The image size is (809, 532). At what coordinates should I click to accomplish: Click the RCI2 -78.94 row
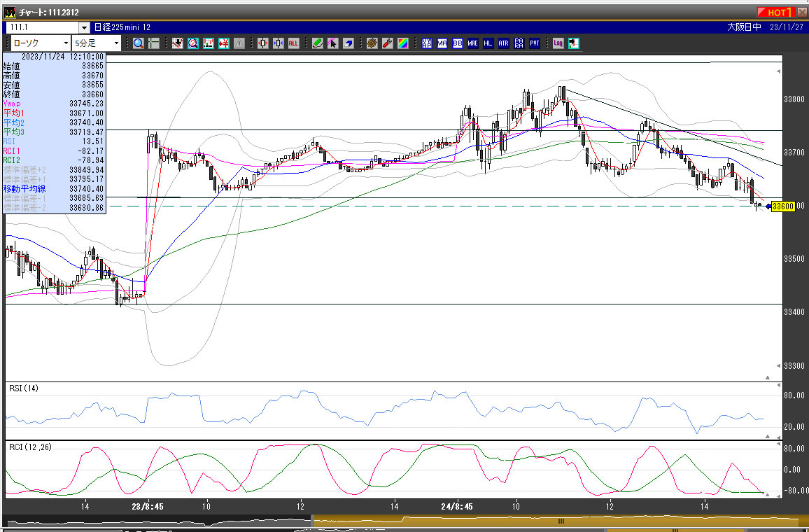[x=54, y=160]
